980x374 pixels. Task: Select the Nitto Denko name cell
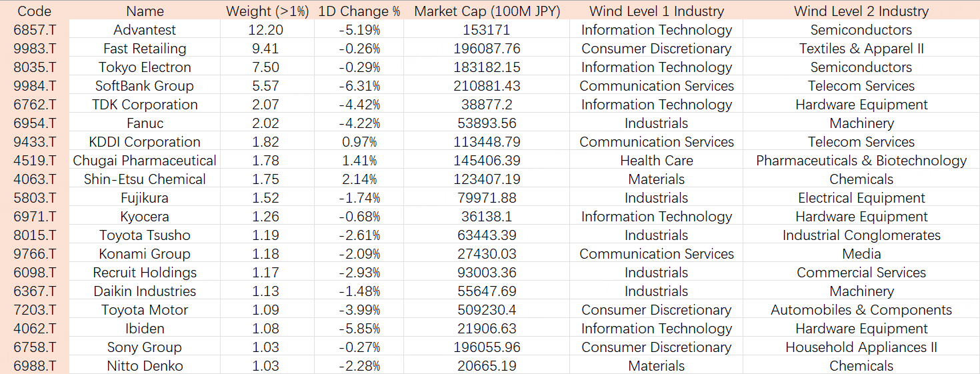click(x=145, y=366)
